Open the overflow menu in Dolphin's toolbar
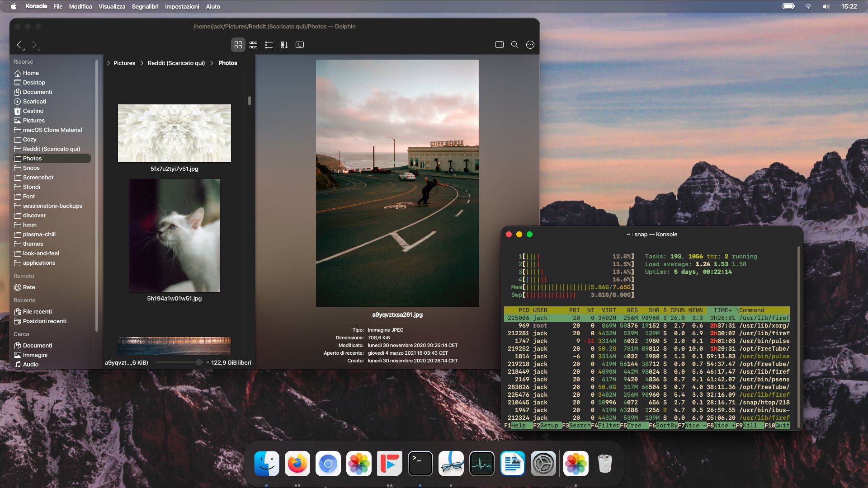The image size is (868, 488). point(530,45)
